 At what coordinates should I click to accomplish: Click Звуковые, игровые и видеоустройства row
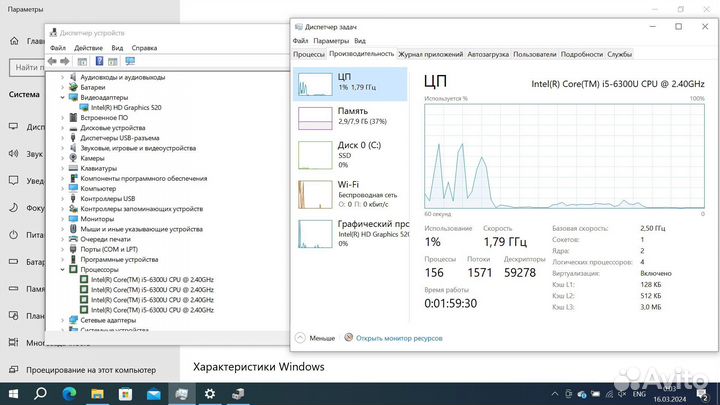click(x=138, y=148)
